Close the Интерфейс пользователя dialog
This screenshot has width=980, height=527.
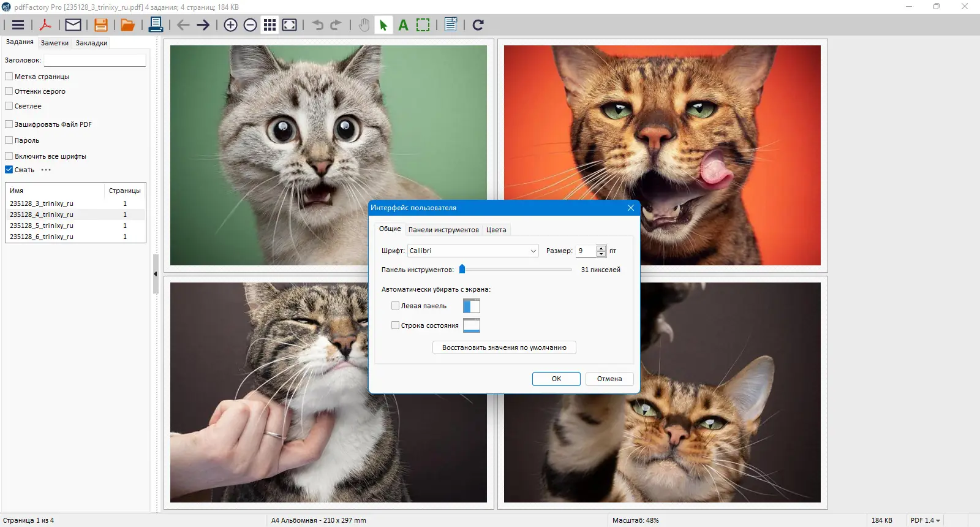[631, 208]
